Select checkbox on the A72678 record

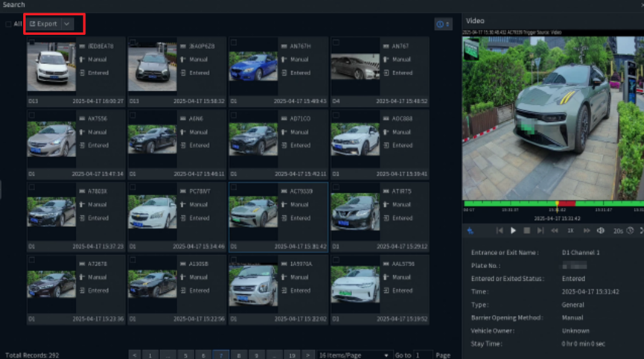click(x=31, y=260)
